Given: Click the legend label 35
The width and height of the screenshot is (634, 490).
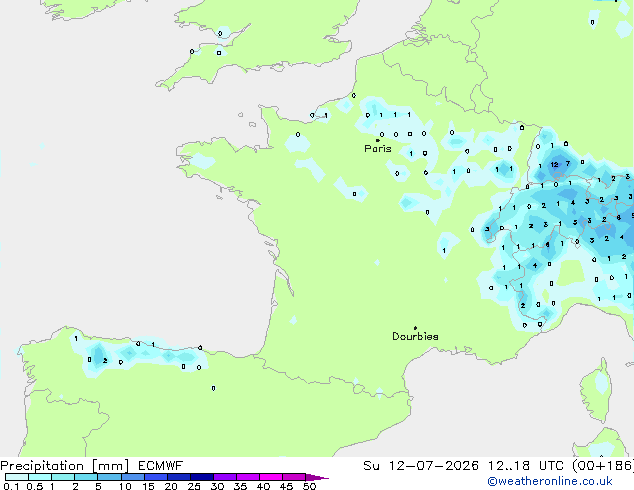Looking at the screenshot, I should 240,486.
